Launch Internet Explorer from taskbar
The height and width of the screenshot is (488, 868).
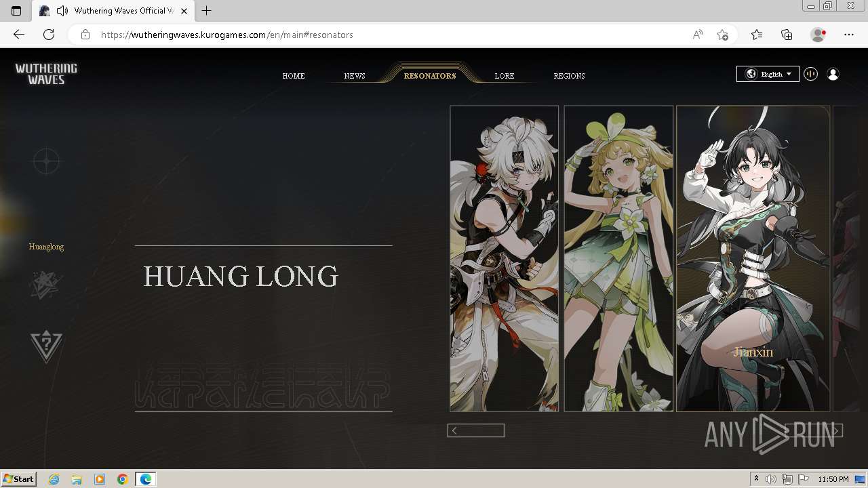tap(54, 479)
